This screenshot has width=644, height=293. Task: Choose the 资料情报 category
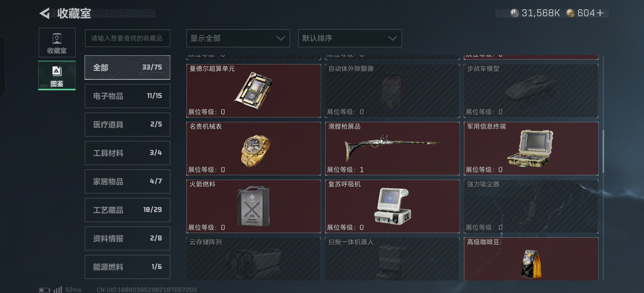click(x=127, y=238)
